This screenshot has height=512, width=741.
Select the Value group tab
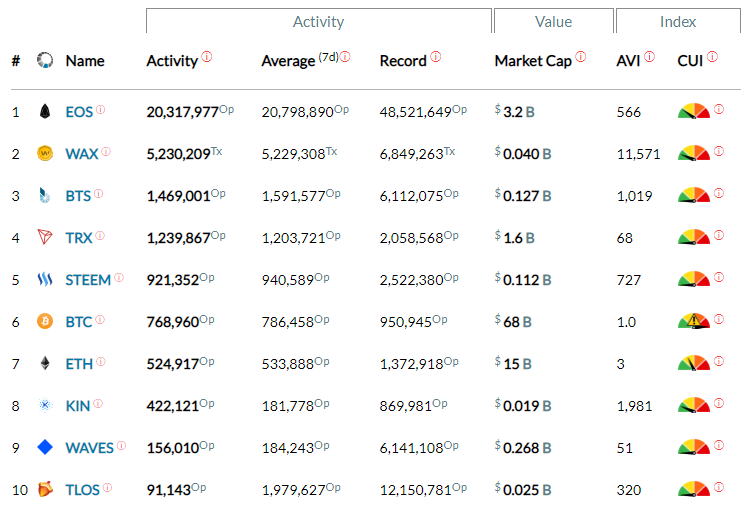(x=553, y=21)
